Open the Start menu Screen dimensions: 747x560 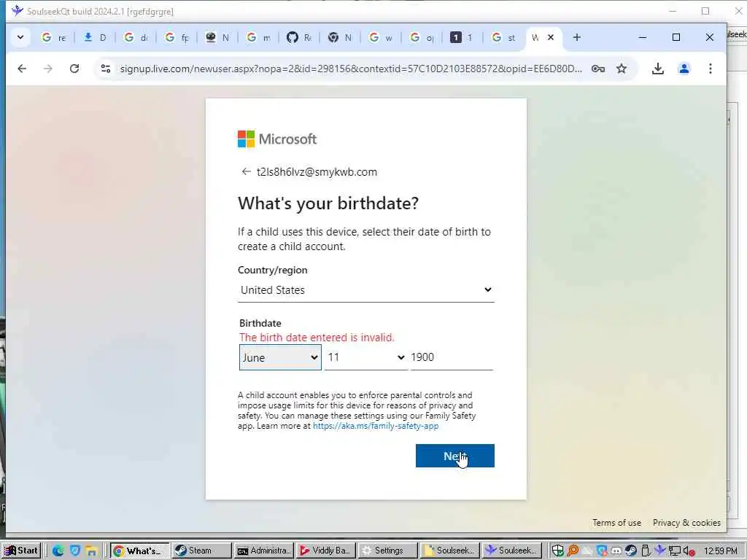[21, 551]
